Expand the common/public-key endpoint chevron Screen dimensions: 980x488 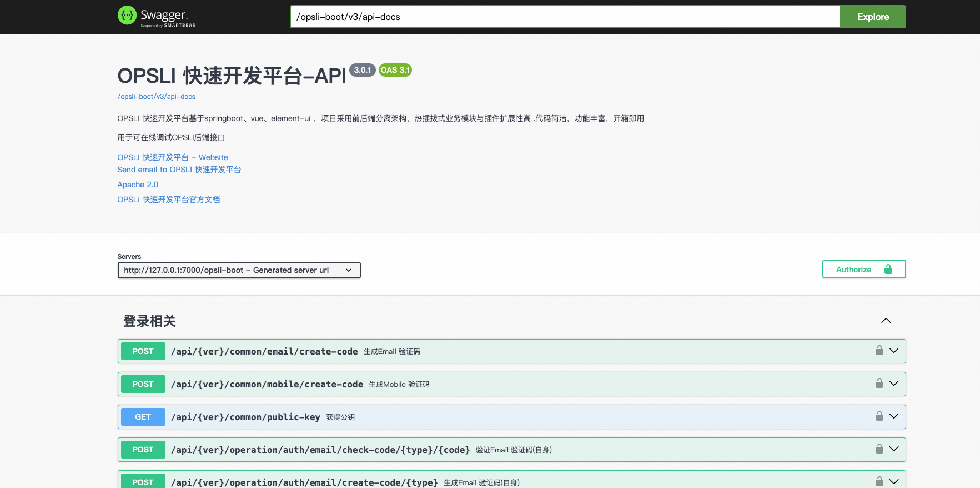tap(894, 416)
